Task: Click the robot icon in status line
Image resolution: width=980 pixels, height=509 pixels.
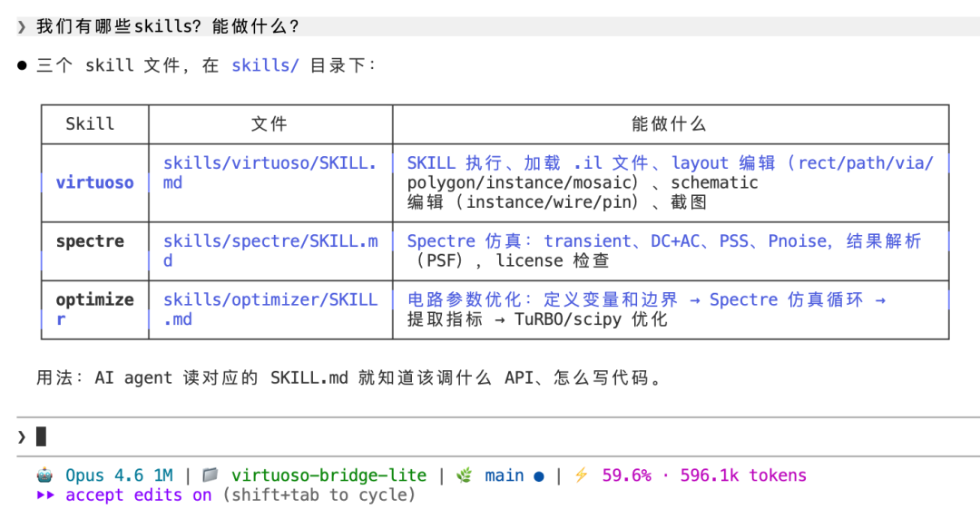Action: (45, 475)
